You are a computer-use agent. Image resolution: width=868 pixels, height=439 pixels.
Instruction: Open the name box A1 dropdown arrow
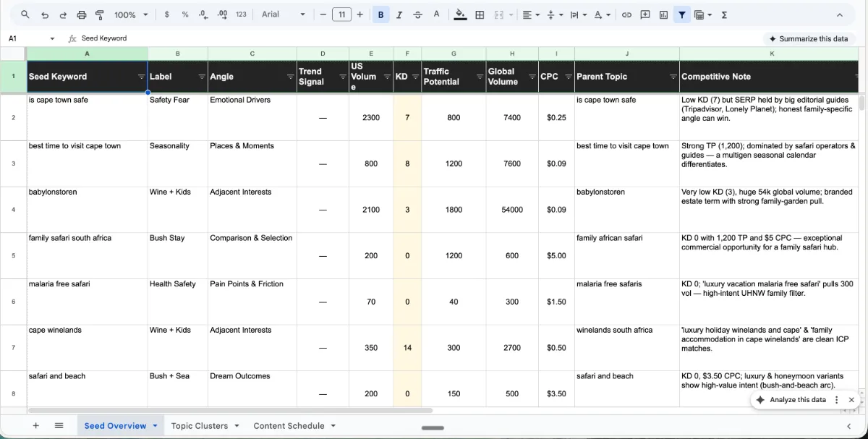tap(52, 39)
